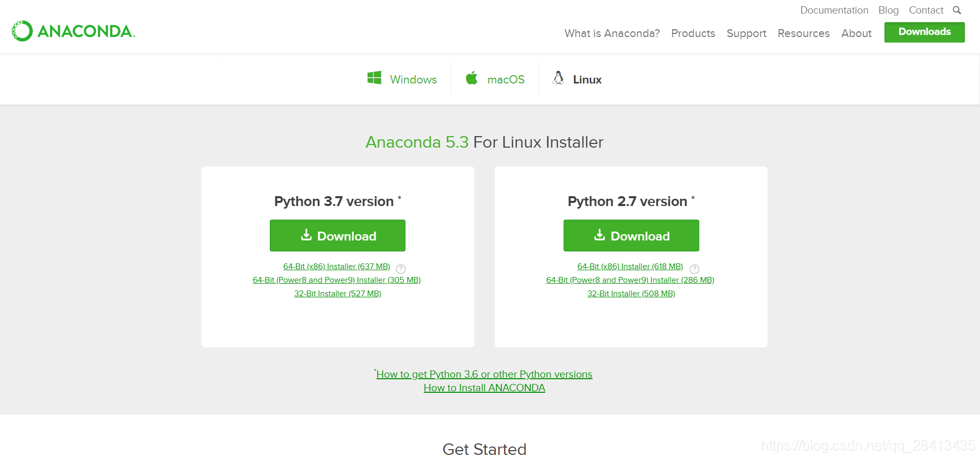Click 64-Bit Power8 and Power9 Installer (305 MB)
The height and width of the screenshot is (458, 980).
coord(337,280)
